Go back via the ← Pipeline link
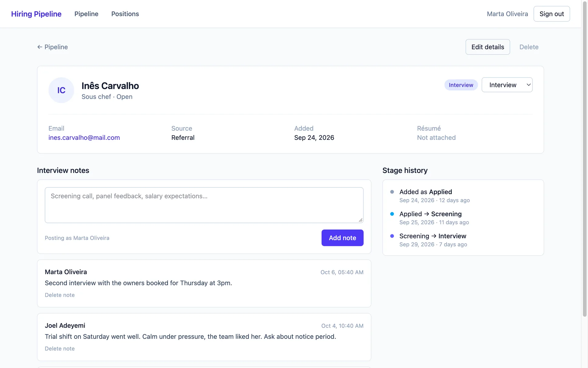Screen dimensions: 588x368 coord(52,47)
